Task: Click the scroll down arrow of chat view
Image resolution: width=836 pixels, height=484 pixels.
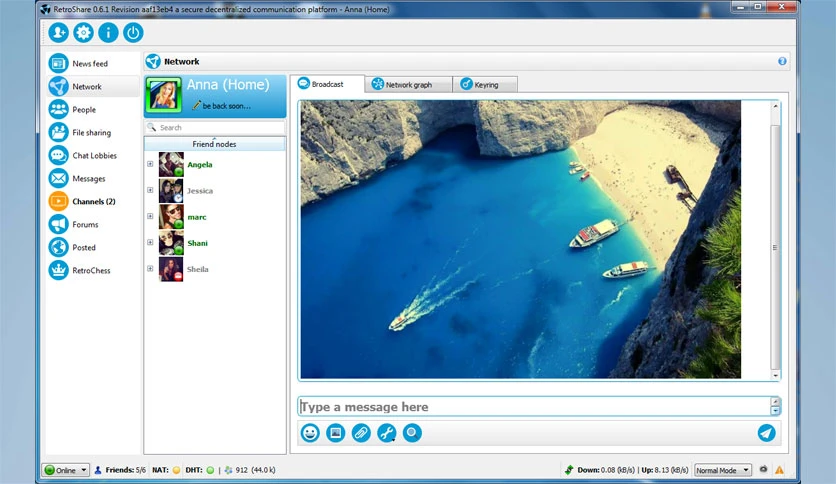Action: 775,375
